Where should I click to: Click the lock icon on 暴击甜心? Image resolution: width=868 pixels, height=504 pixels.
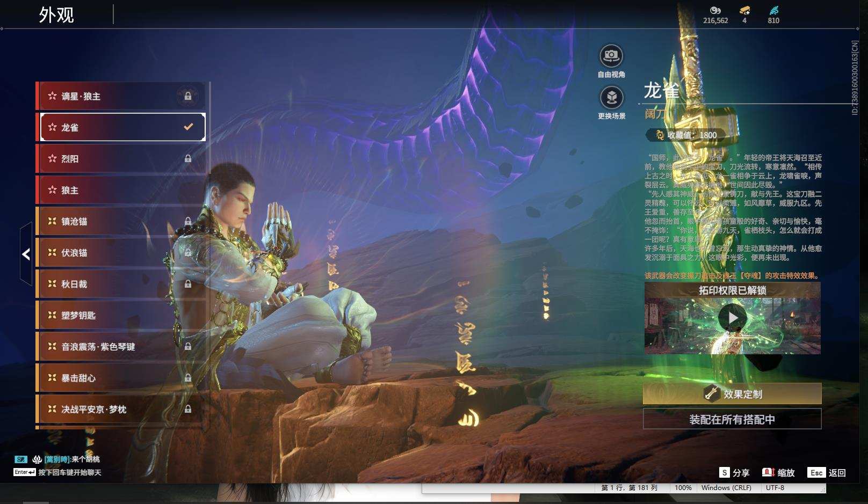click(x=188, y=378)
